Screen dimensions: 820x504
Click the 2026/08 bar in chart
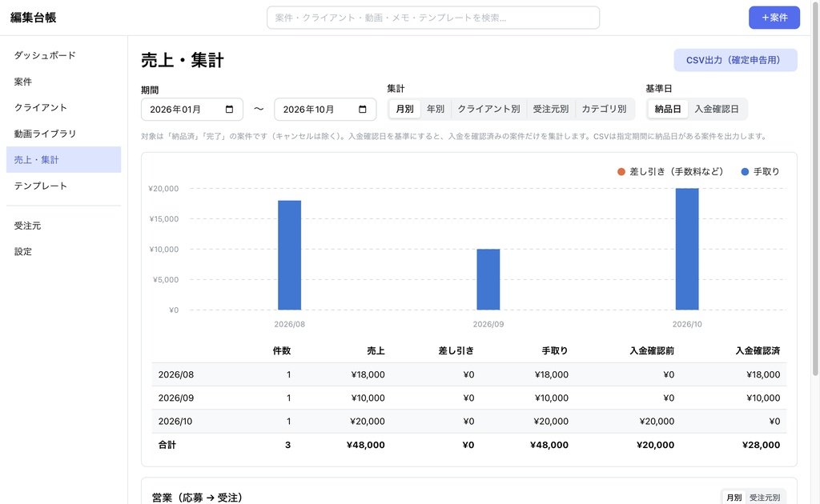pos(289,255)
